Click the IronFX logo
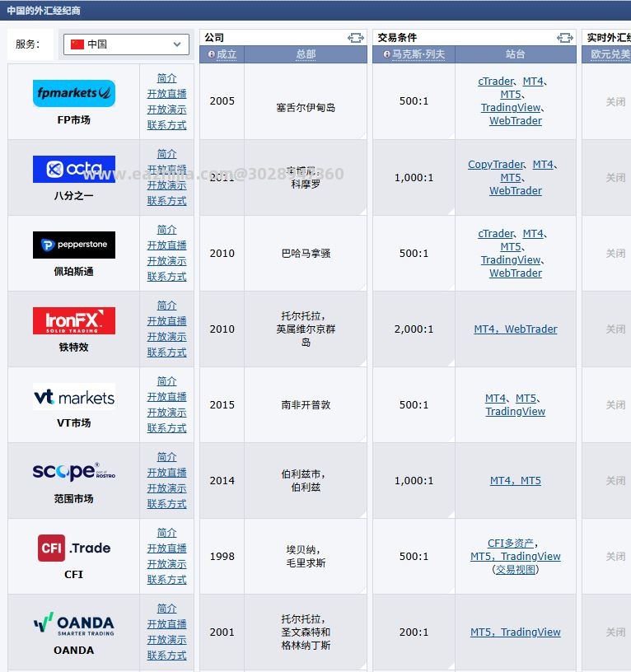This screenshot has width=631, height=672. click(x=74, y=320)
